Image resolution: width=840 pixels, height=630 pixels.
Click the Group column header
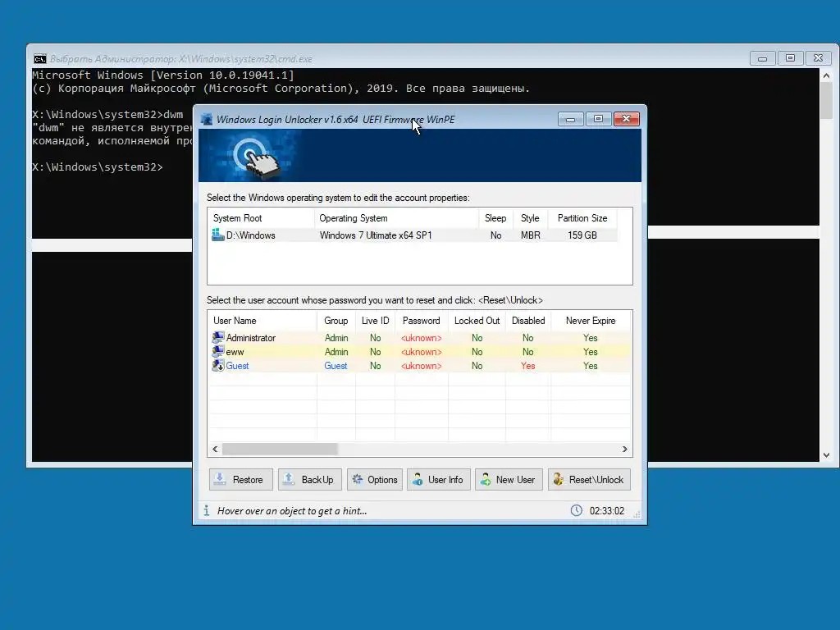coord(336,321)
